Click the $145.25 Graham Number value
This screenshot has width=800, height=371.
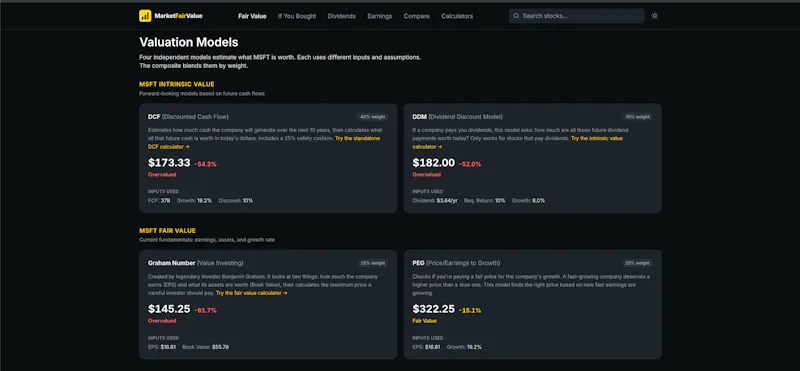(x=169, y=309)
